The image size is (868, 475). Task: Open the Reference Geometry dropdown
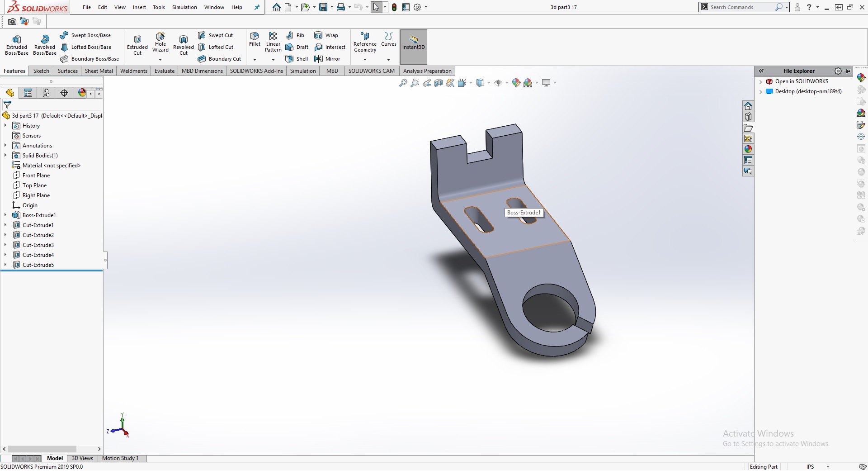365,60
